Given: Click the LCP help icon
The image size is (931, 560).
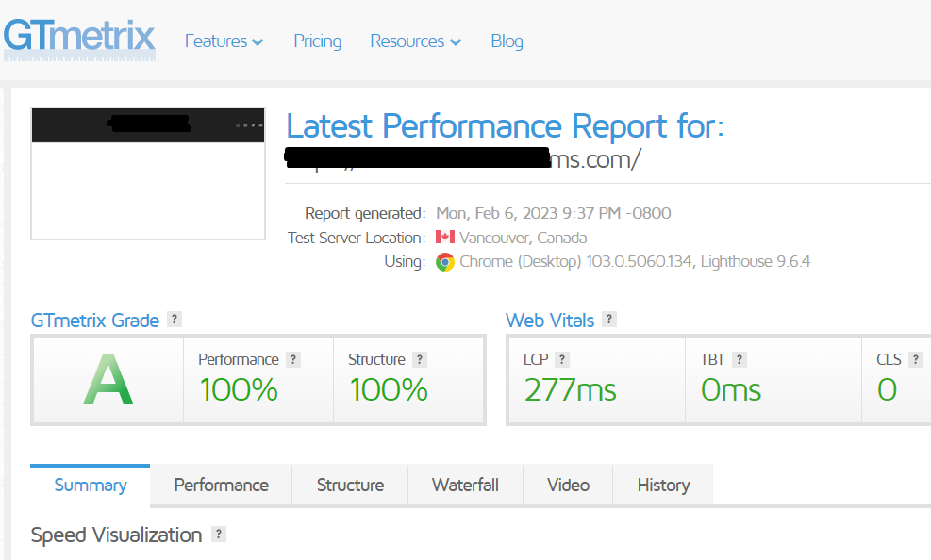Looking at the screenshot, I should point(564,359).
